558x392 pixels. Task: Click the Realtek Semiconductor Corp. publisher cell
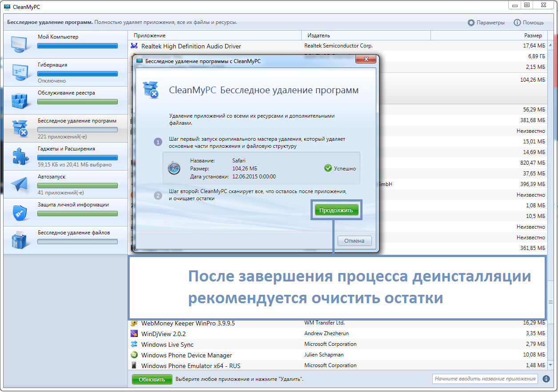click(x=339, y=46)
